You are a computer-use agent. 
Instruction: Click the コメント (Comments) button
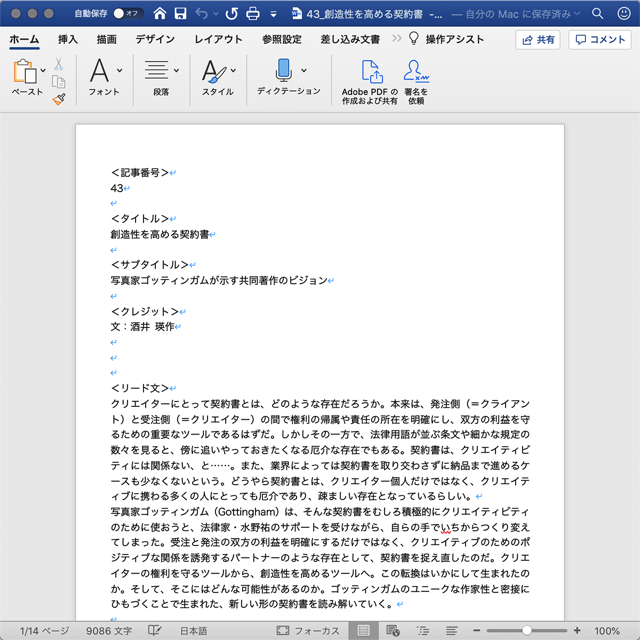[x=600, y=40]
